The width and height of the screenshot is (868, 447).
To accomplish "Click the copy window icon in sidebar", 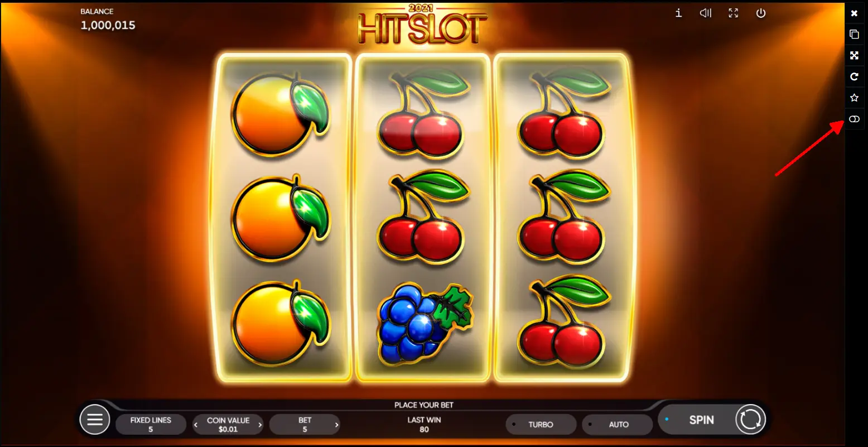I will (x=854, y=34).
